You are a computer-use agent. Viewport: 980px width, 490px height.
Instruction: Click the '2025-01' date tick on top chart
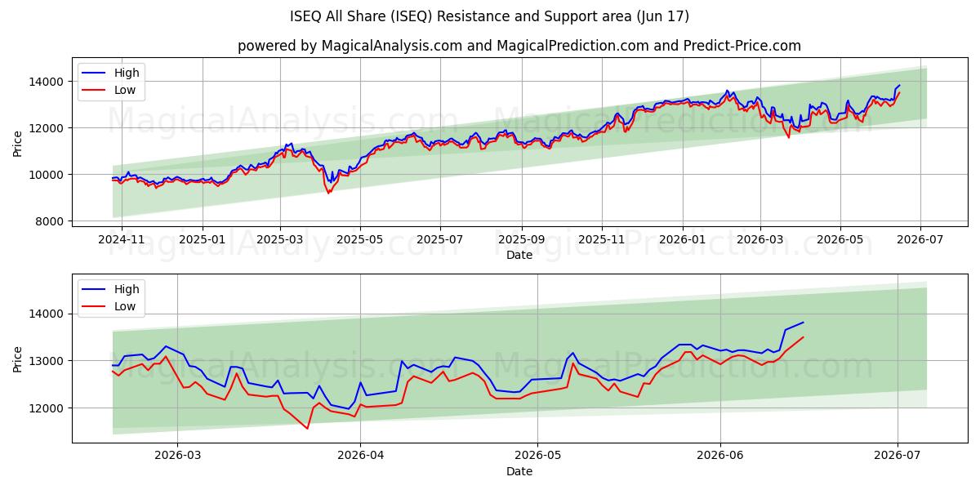[x=202, y=238]
